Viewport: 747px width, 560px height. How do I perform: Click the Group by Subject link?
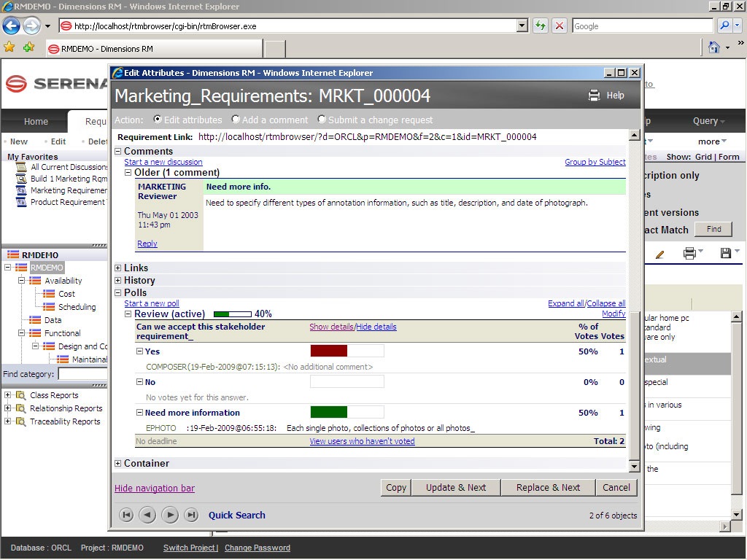click(x=595, y=162)
